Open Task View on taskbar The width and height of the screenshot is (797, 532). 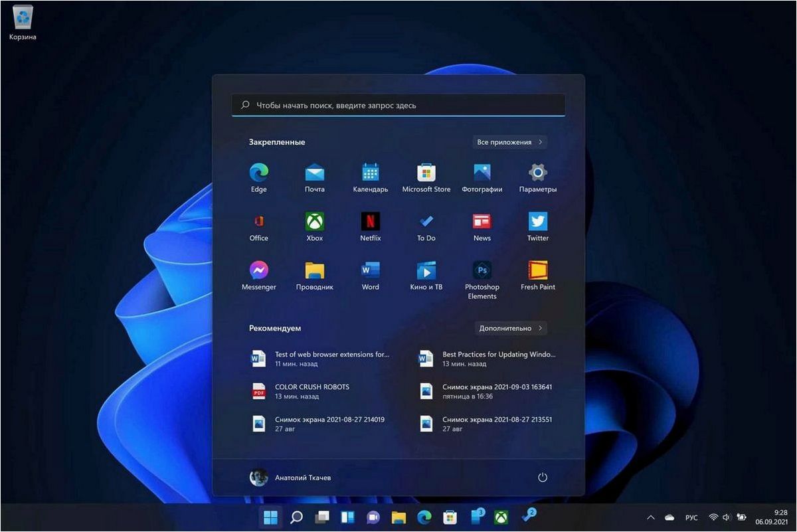[x=322, y=517]
